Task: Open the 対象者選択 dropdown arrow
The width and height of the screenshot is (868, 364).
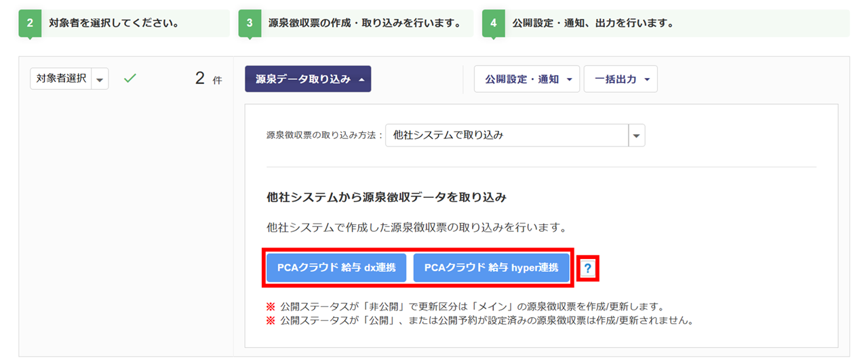Action: [100, 79]
